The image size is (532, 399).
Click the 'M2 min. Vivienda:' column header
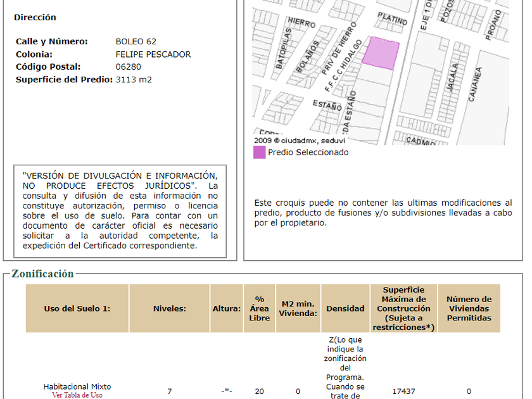point(298,308)
